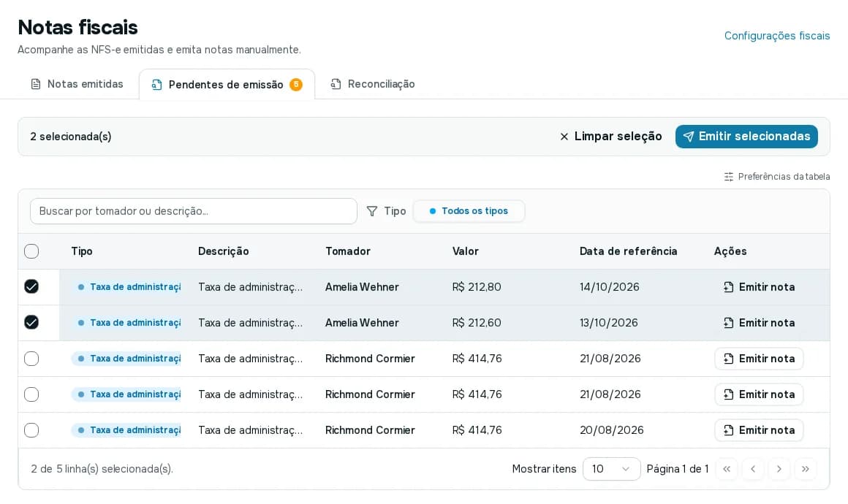Select the Pendentes de emissão tab
This screenshot has width=848, height=504.
[227, 84]
